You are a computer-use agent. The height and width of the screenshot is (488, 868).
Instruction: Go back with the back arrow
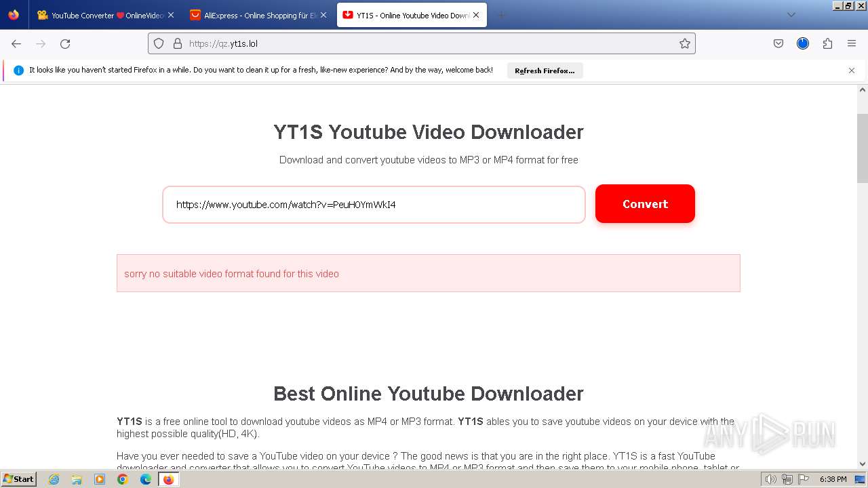(x=16, y=43)
